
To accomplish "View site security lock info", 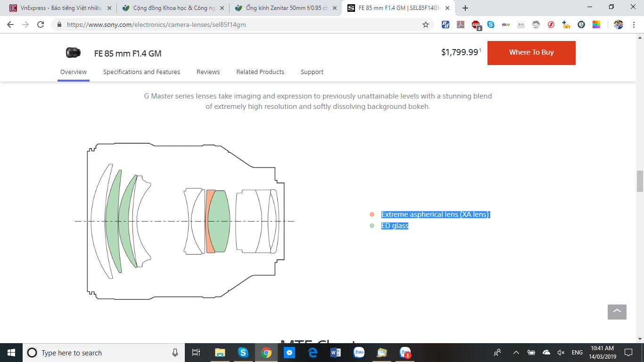I will [x=59, y=25].
